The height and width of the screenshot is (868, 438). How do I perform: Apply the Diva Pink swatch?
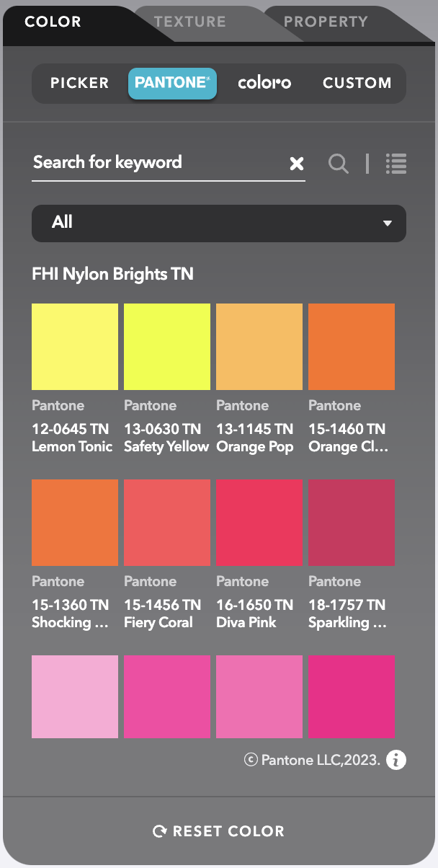pos(259,523)
